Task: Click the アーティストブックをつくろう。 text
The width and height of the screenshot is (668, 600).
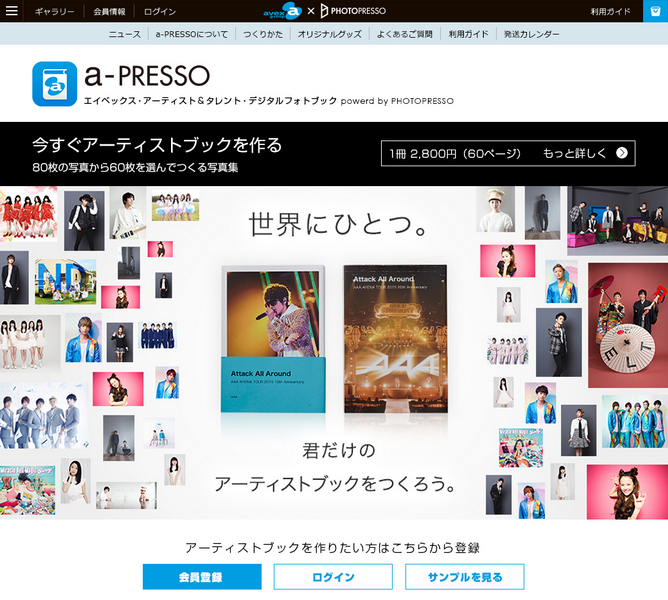Action: click(335, 484)
